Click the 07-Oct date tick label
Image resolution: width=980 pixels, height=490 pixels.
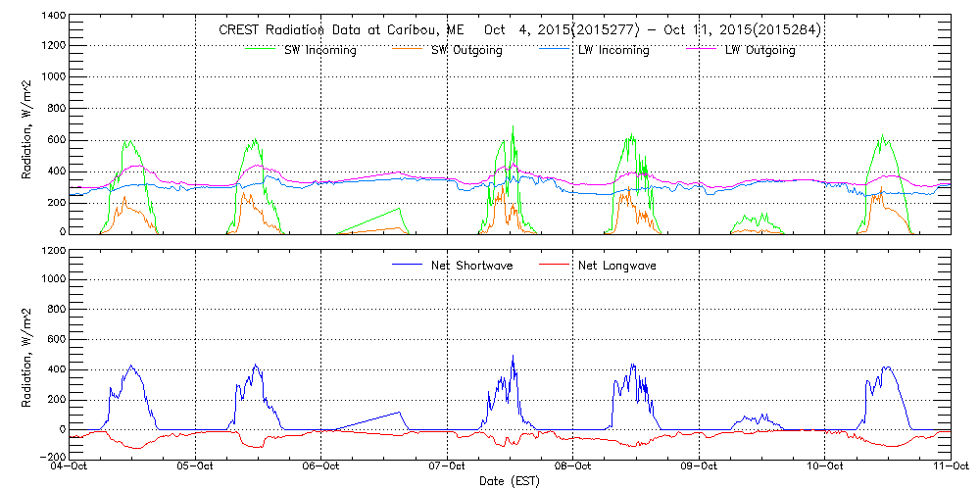[x=447, y=467]
